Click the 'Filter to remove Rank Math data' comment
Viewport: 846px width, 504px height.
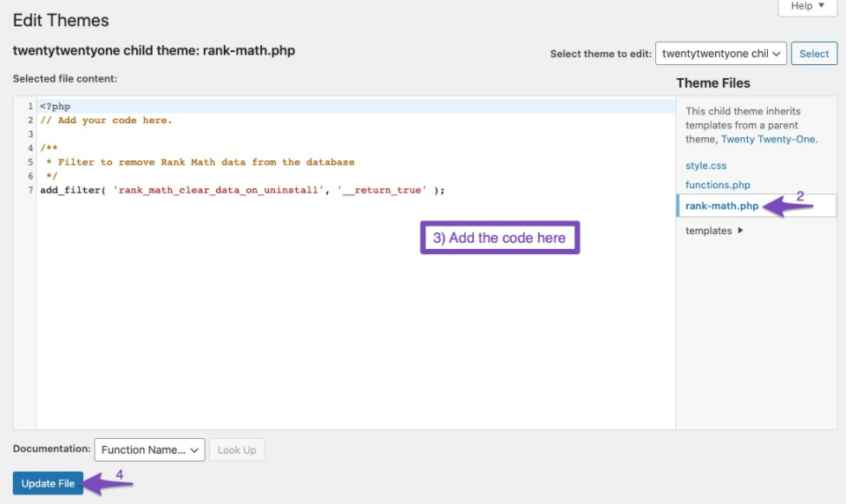point(207,162)
